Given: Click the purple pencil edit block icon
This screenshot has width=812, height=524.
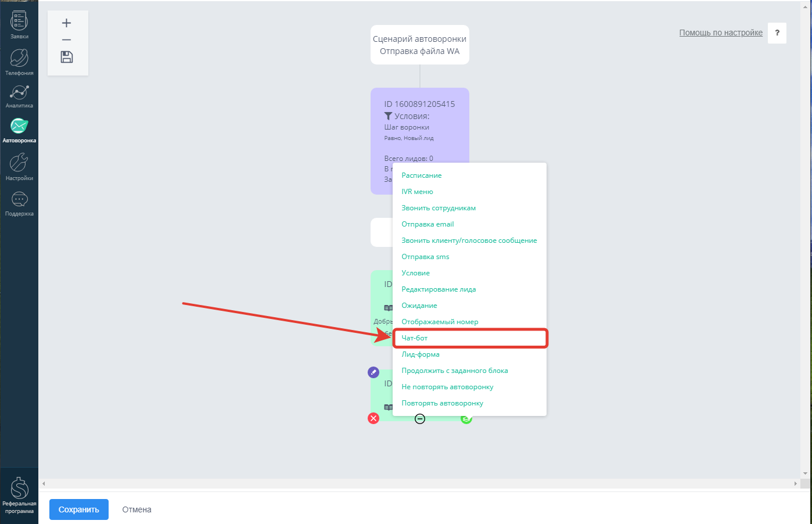Looking at the screenshot, I should 373,372.
